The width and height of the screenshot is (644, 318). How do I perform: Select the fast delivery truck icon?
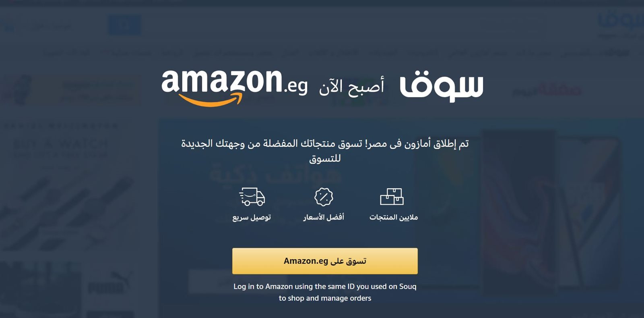(x=252, y=197)
